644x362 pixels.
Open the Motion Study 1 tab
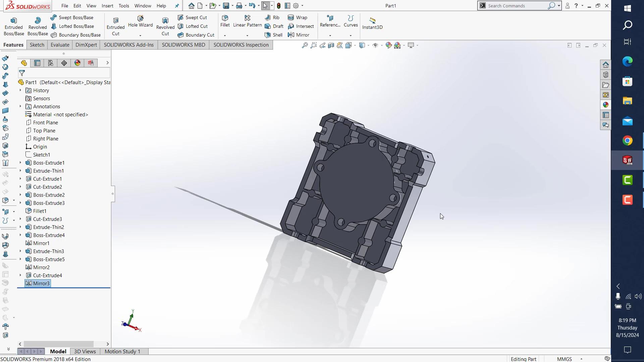(122, 351)
